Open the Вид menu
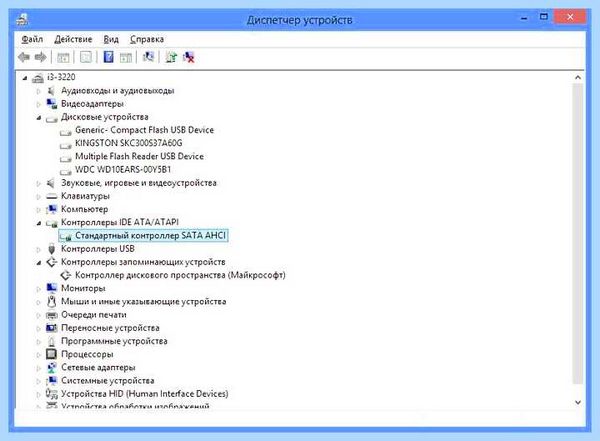 pos(111,39)
